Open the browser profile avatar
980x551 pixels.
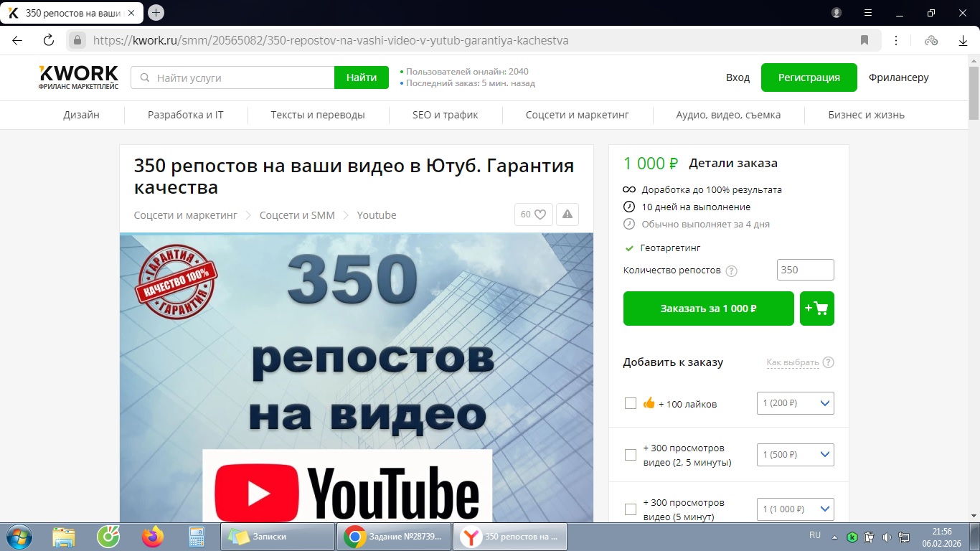tap(837, 13)
